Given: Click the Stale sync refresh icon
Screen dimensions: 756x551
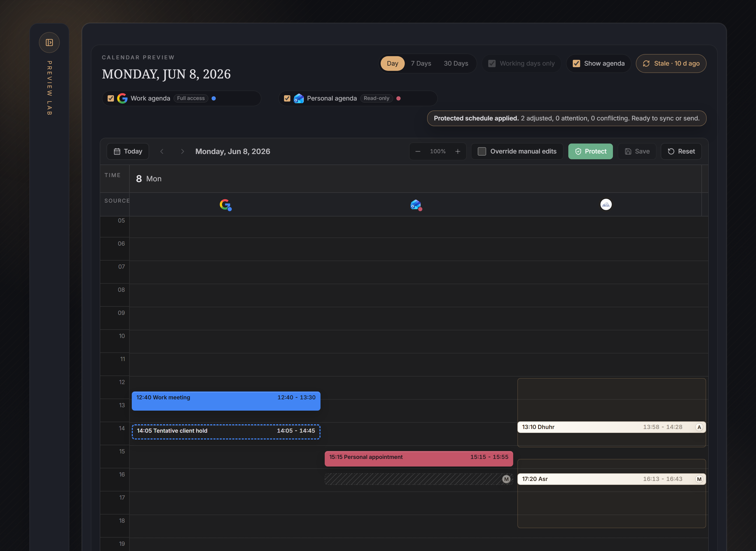Looking at the screenshot, I should pos(646,63).
